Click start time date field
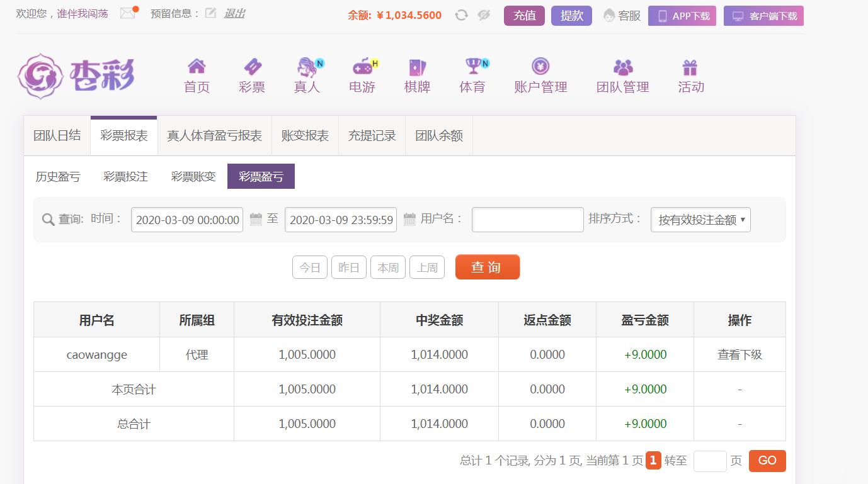The image size is (868, 484). (x=187, y=220)
